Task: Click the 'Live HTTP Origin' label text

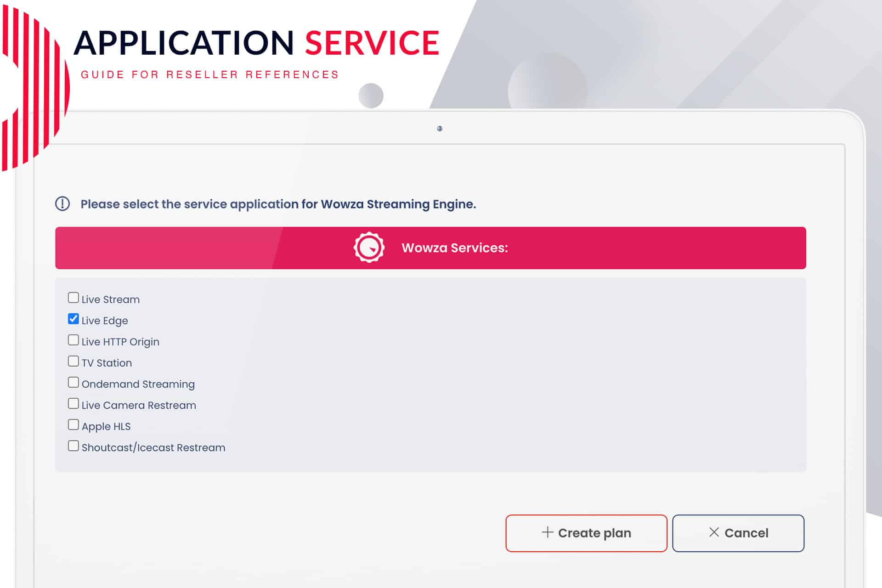Action: point(120,342)
